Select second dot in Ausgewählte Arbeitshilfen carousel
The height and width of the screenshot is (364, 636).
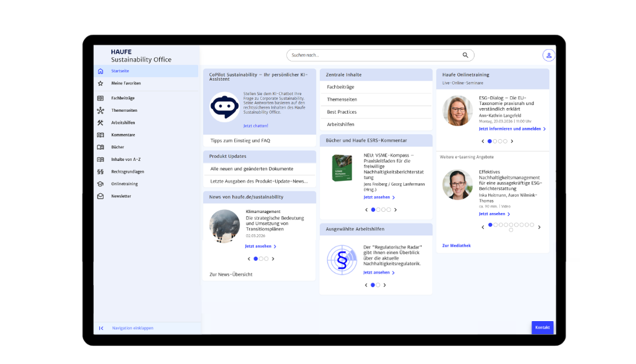click(378, 285)
